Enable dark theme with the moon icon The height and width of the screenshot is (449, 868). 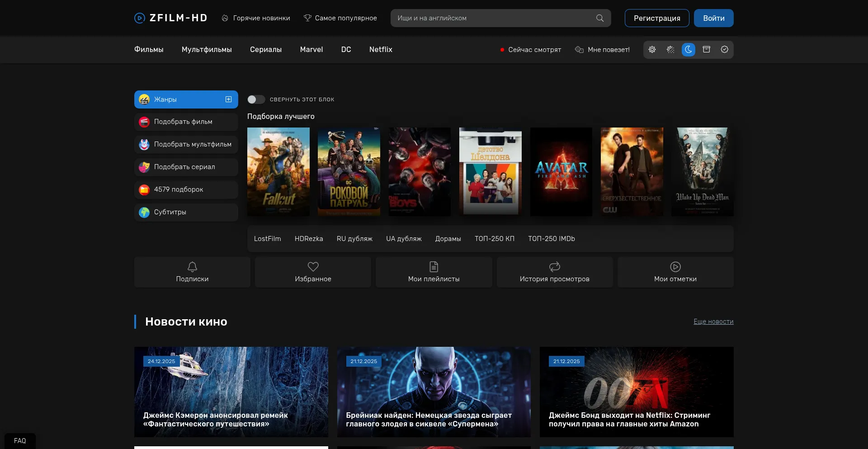[688, 50]
